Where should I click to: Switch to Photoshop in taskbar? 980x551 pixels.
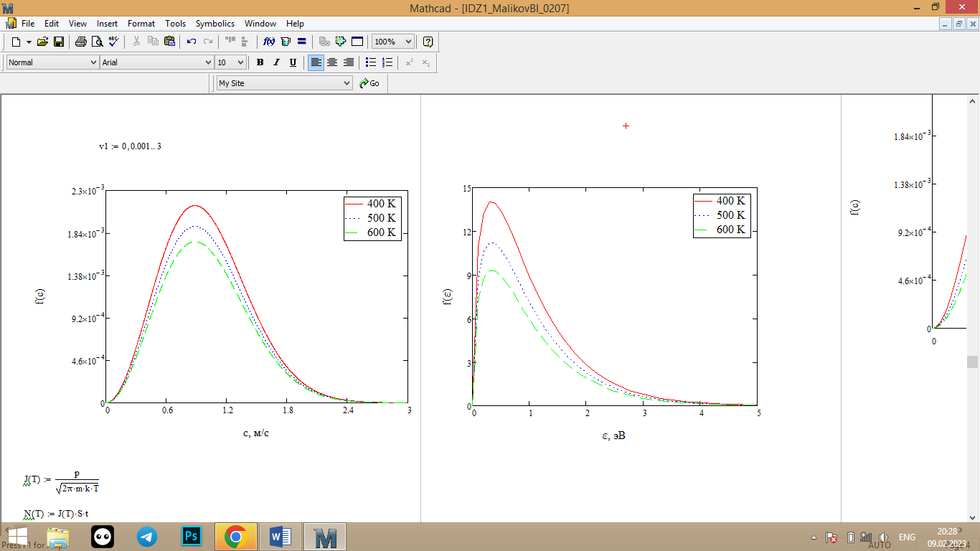[192, 537]
